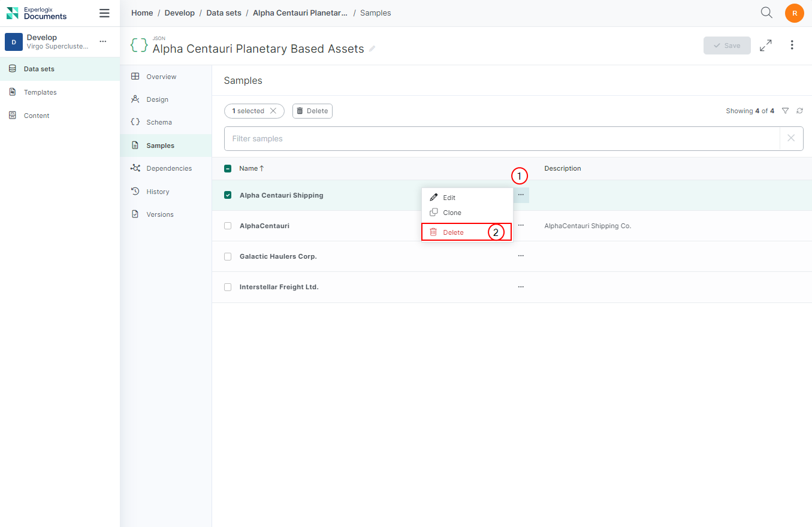The width and height of the screenshot is (812, 527).
Task: Open the vertical three-dot menu by Save
Action: 792,46
